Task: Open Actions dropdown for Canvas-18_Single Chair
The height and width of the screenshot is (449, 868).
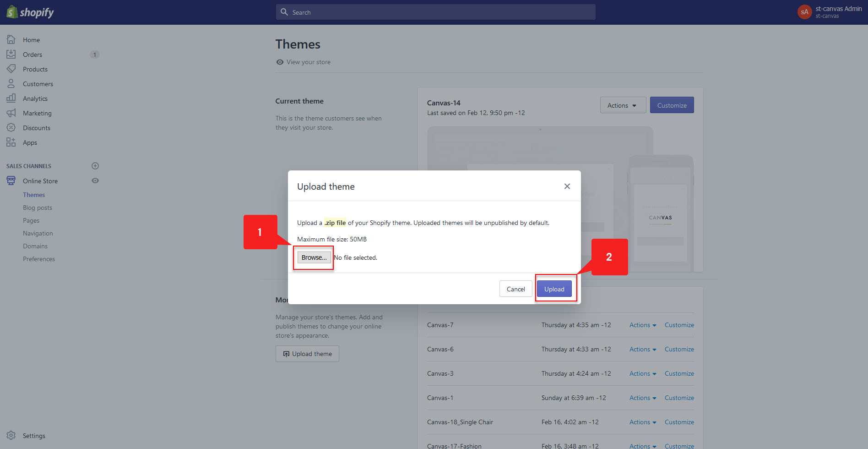Action: [643, 422]
